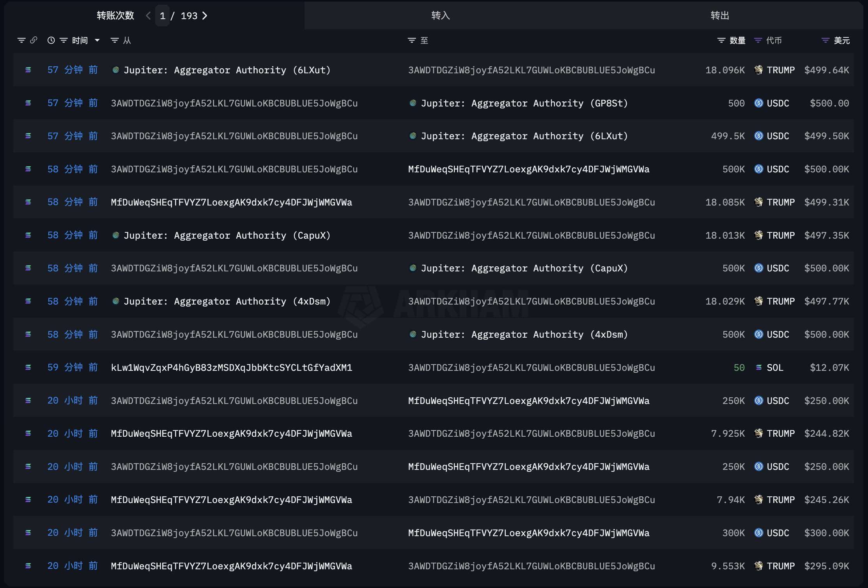
Task: Click the leftmost chain filter icon in header
Action: coord(21,41)
